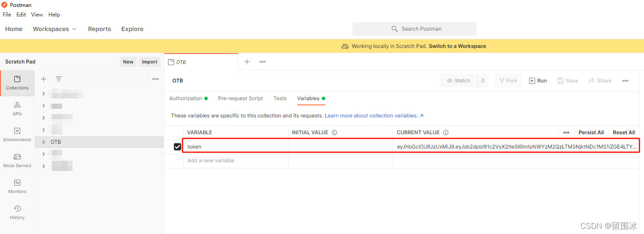Viewport: 644px width, 234px height.
Task: Expand the first blurred collection chevron
Action: tap(44, 94)
